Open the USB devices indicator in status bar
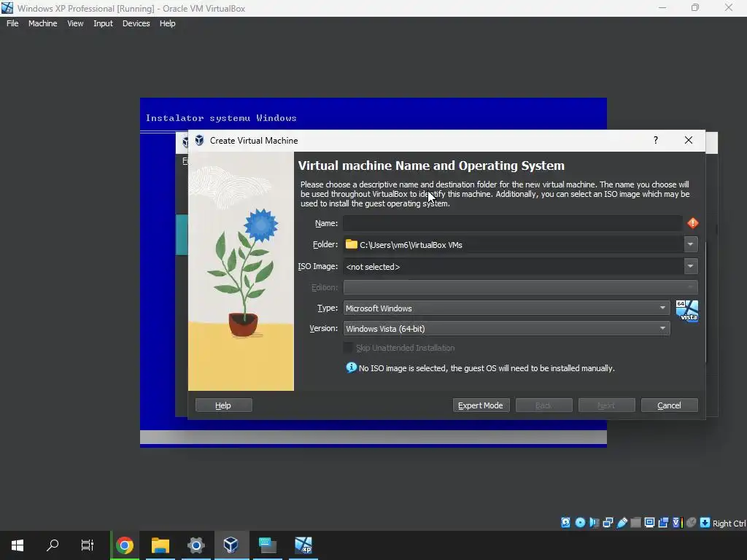 [x=622, y=522]
